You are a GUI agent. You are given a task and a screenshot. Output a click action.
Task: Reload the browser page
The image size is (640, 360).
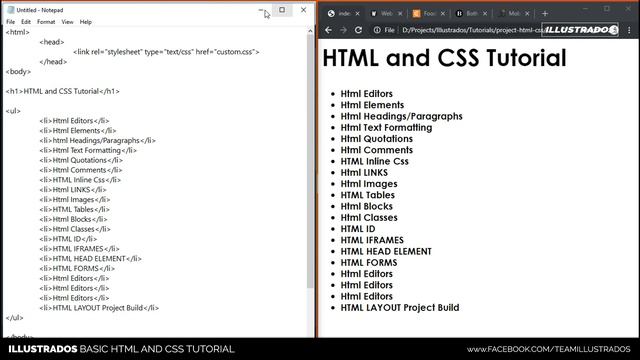[x=358, y=30]
